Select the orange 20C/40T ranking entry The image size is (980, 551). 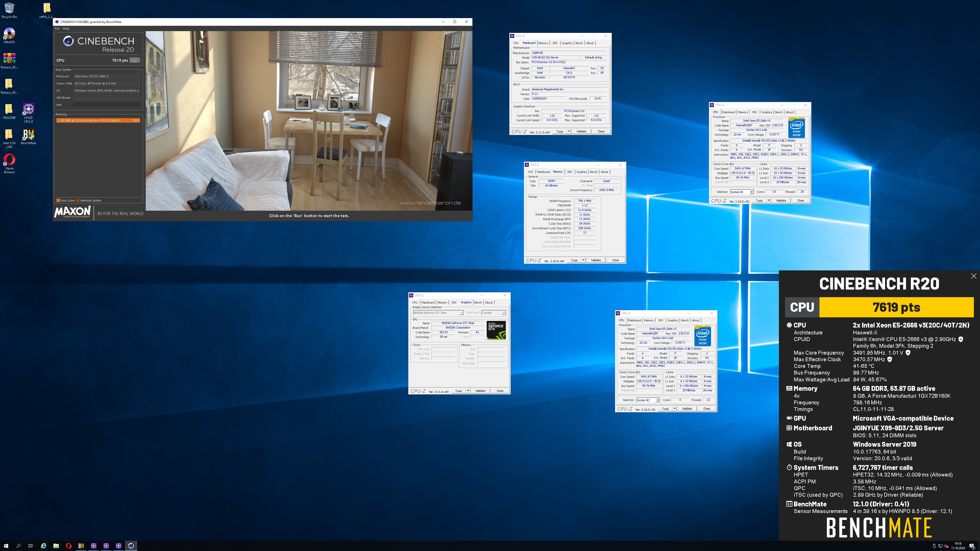[98, 121]
